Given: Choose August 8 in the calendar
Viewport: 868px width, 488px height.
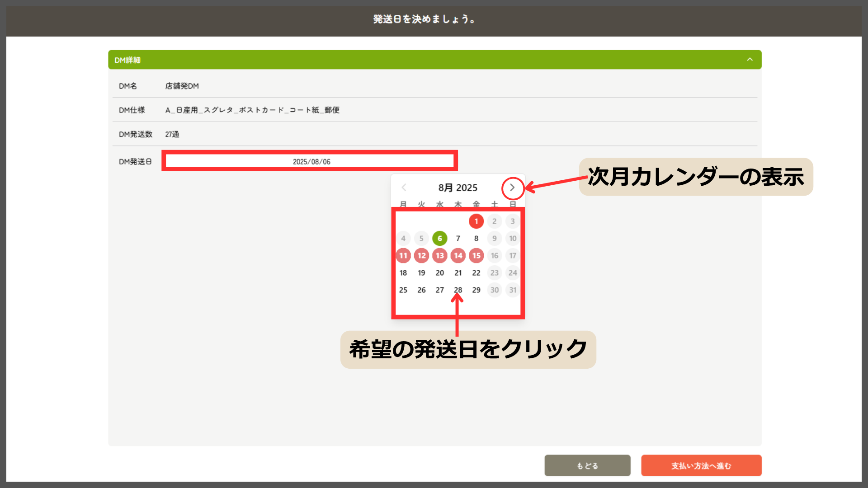Looking at the screenshot, I should [x=476, y=238].
